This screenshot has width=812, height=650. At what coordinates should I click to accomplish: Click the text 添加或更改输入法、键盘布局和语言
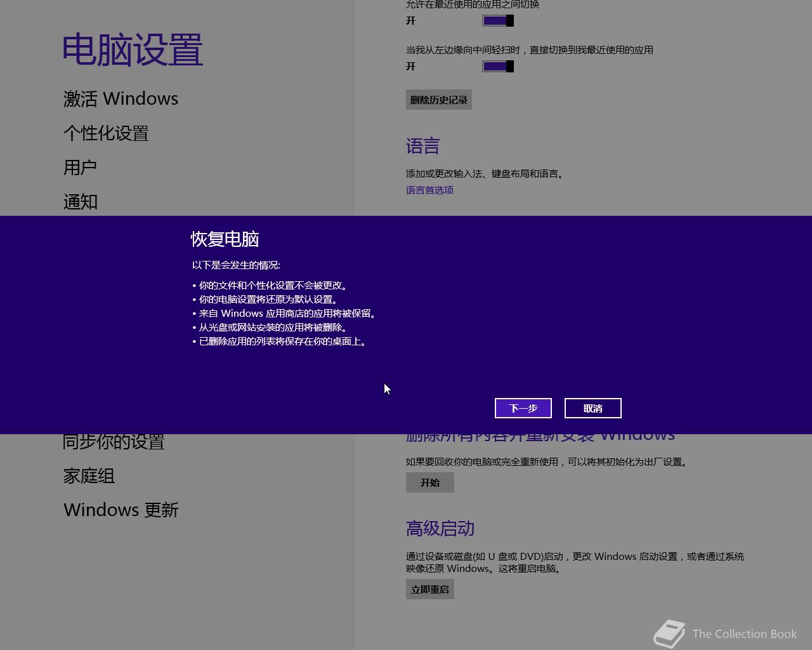[485, 173]
